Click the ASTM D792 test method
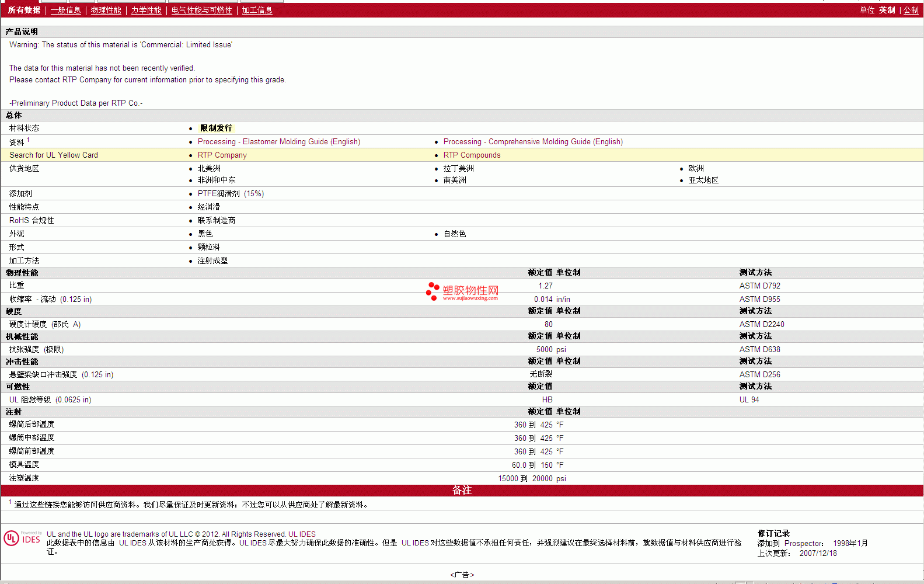This screenshot has height=584, width=924. tap(760, 286)
